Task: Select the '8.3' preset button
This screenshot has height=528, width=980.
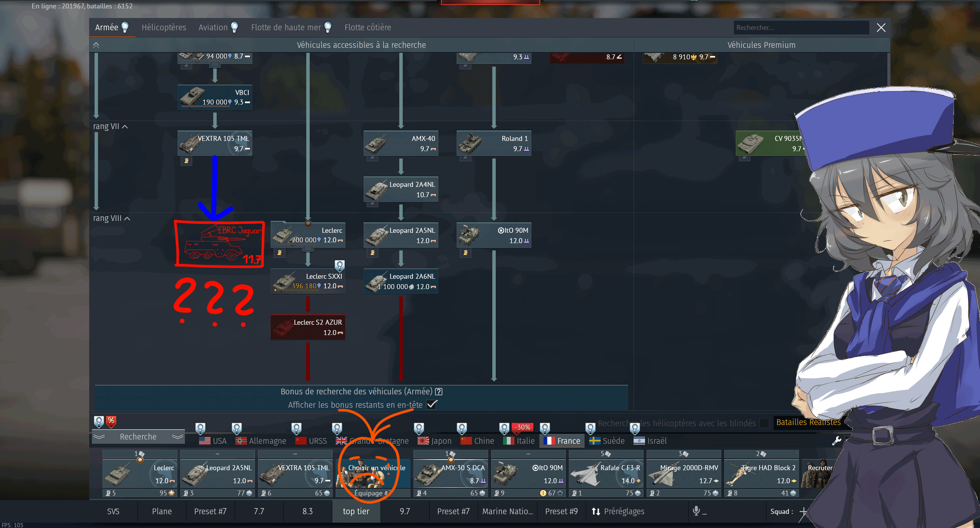Action: [x=307, y=512]
